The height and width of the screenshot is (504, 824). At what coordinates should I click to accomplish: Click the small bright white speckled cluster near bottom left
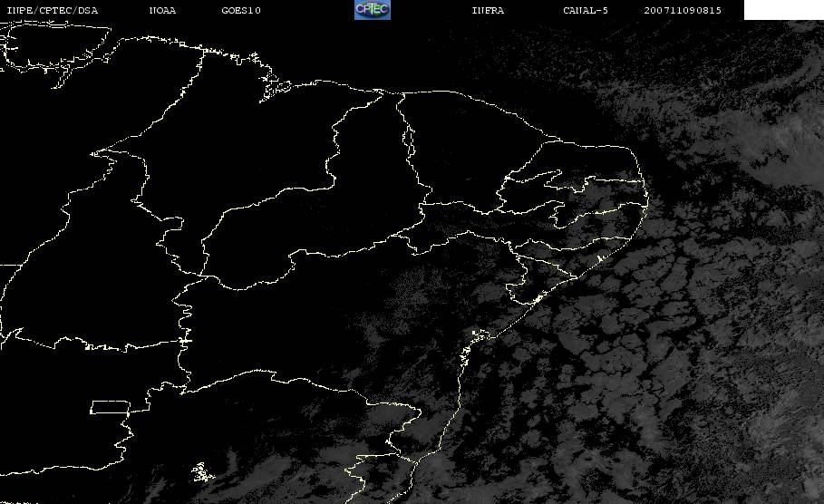201,470
